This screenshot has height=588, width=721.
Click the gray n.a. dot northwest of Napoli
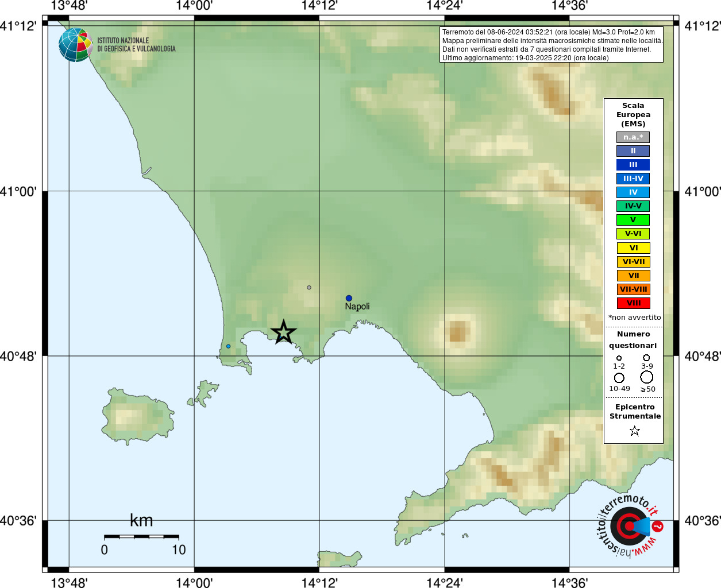click(x=309, y=287)
